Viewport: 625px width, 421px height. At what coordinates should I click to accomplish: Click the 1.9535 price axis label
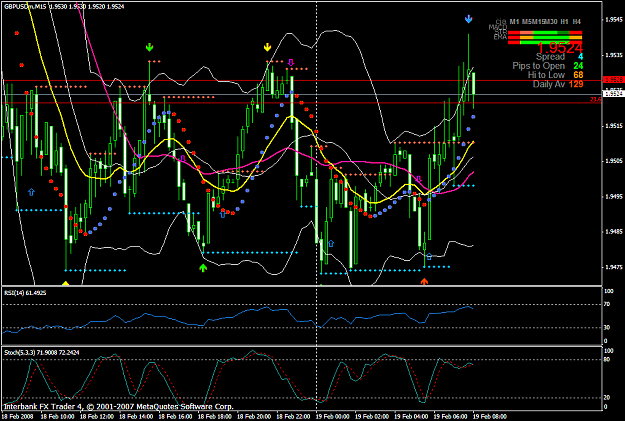614,55
